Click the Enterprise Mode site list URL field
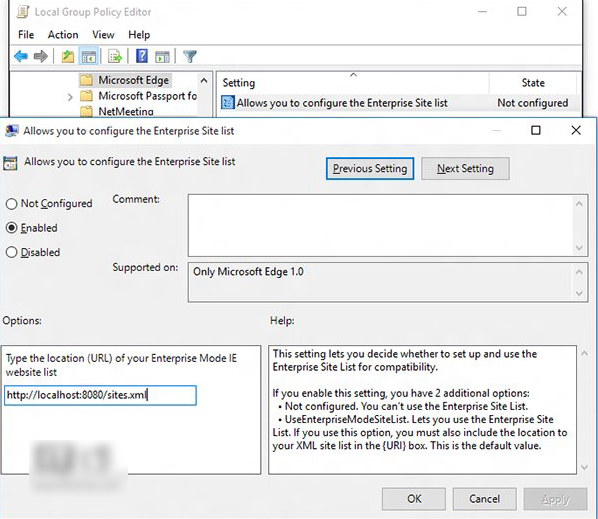 pyautogui.click(x=101, y=395)
